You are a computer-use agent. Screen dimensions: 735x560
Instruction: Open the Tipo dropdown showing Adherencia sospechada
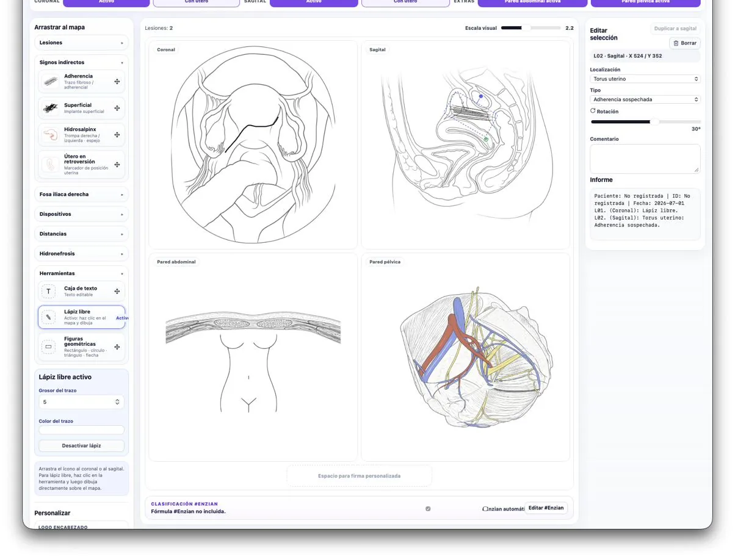[x=645, y=99]
